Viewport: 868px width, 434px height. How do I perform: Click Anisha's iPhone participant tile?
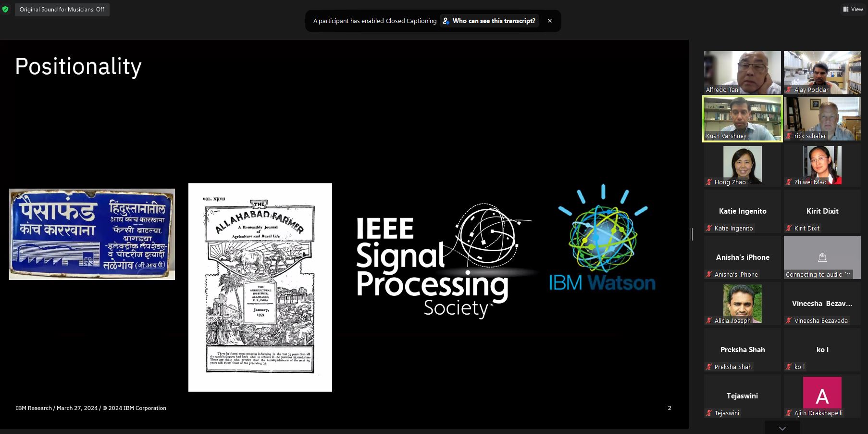coord(743,257)
